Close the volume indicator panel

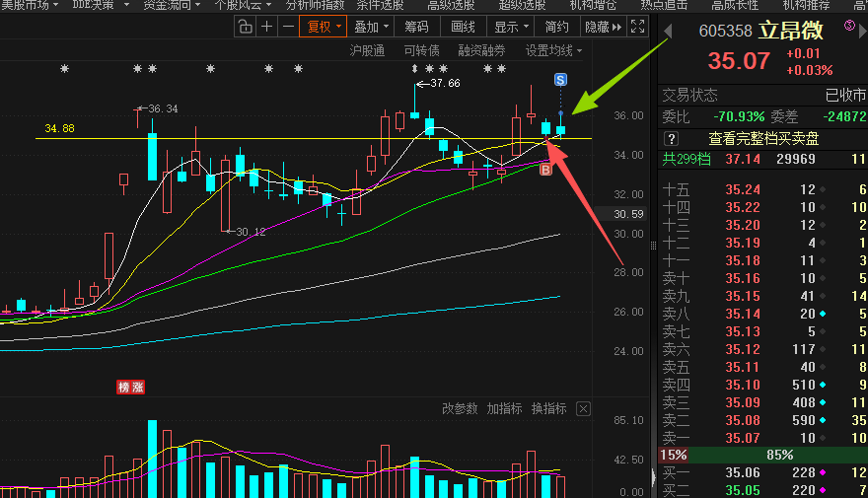pyautogui.click(x=583, y=409)
